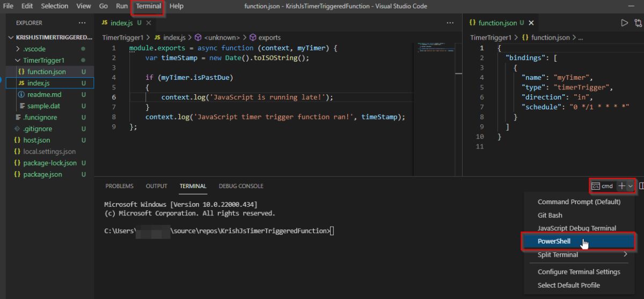Click <unknown> breadcrumb segment
Screen dimensions: 644x299
point(218,38)
